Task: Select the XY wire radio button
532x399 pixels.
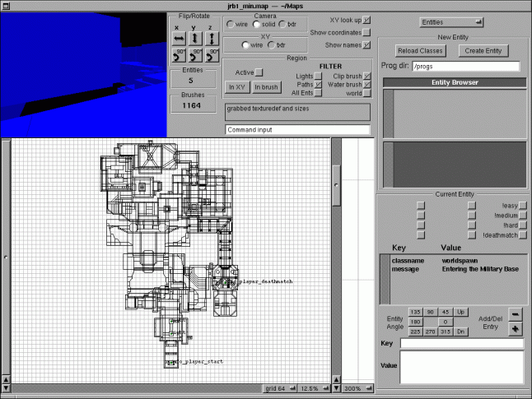Action: 245,44
